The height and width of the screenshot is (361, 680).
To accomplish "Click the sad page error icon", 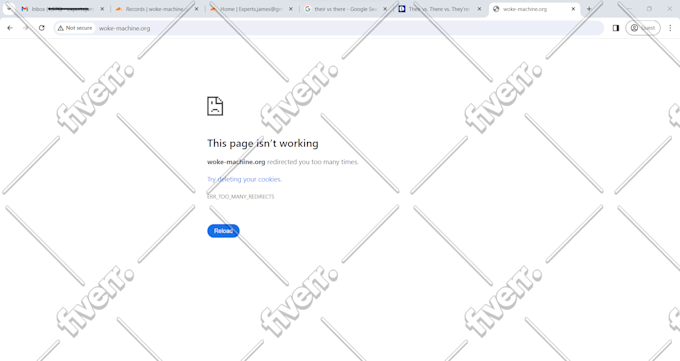I will pyautogui.click(x=215, y=106).
